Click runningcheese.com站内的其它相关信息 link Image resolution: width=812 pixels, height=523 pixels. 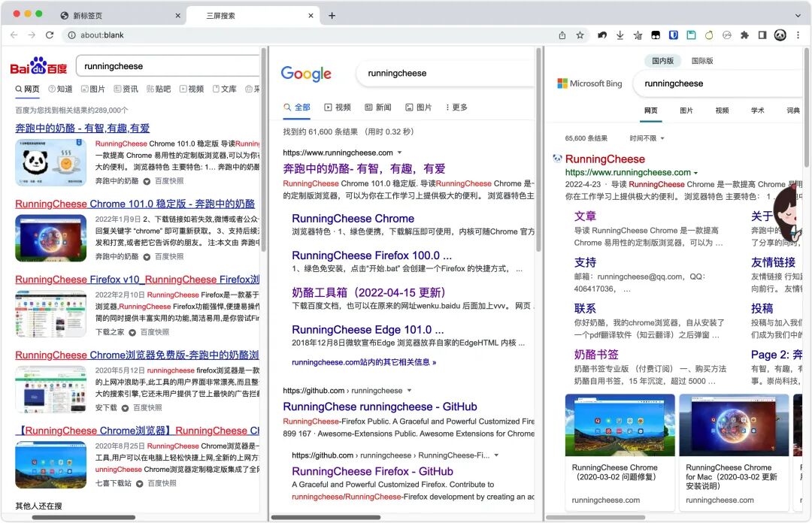(x=364, y=362)
